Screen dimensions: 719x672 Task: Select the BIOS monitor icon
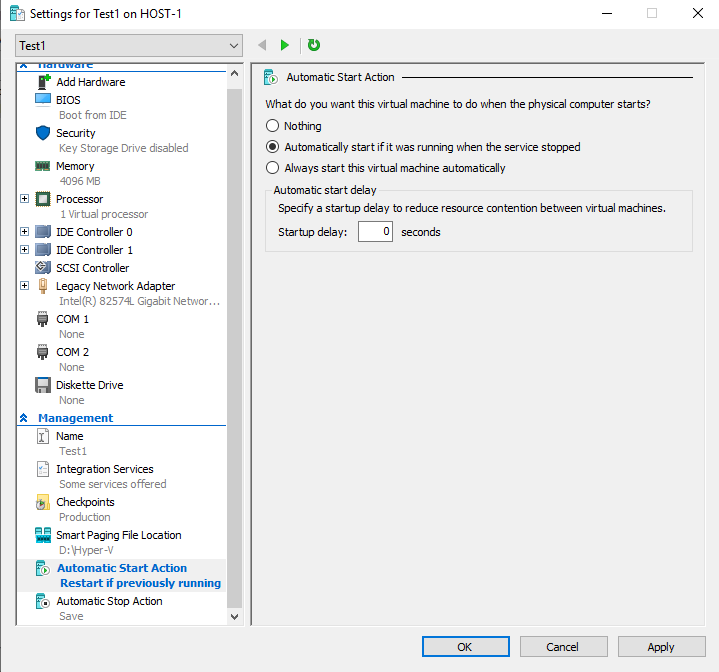click(x=43, y=99)
